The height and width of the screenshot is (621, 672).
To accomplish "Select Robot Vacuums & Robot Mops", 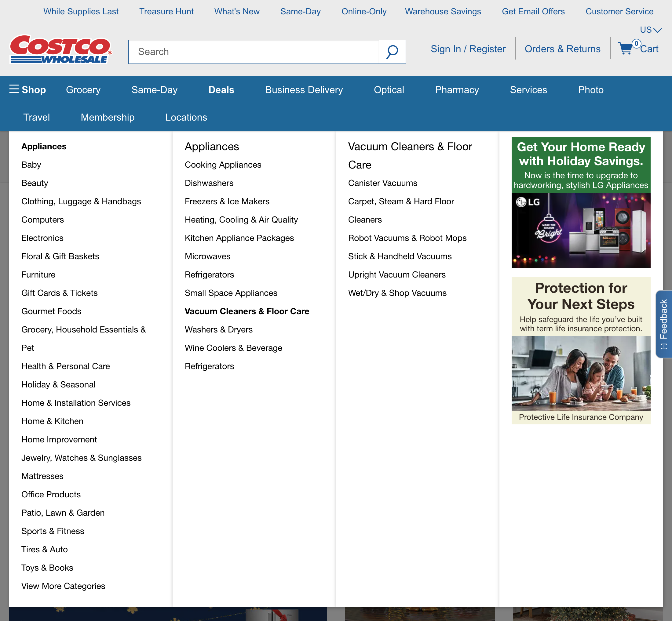I will point(407,238).
